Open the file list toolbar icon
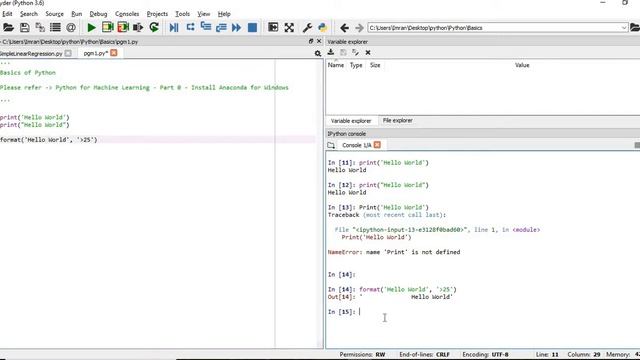Screen dimensions: 640x360 [x=55, y=27]
